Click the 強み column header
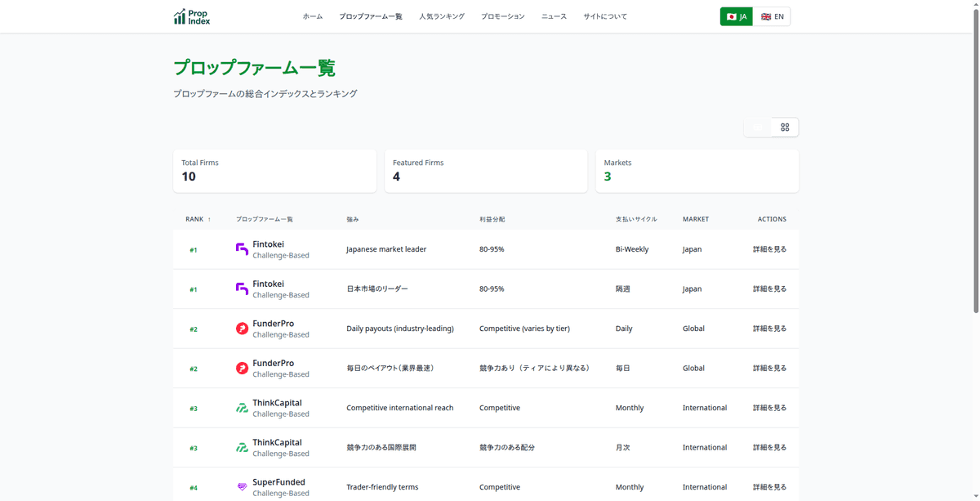980x501 pixels. 353,219
